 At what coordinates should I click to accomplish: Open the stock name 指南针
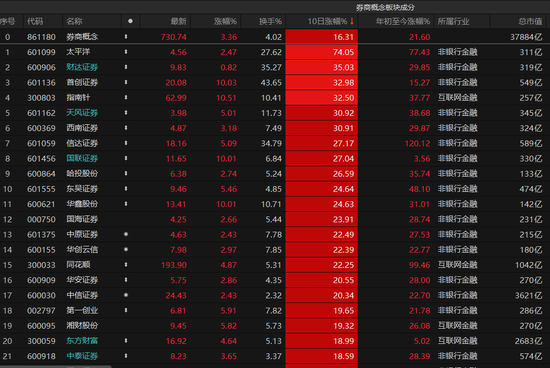tap(78, 98)
